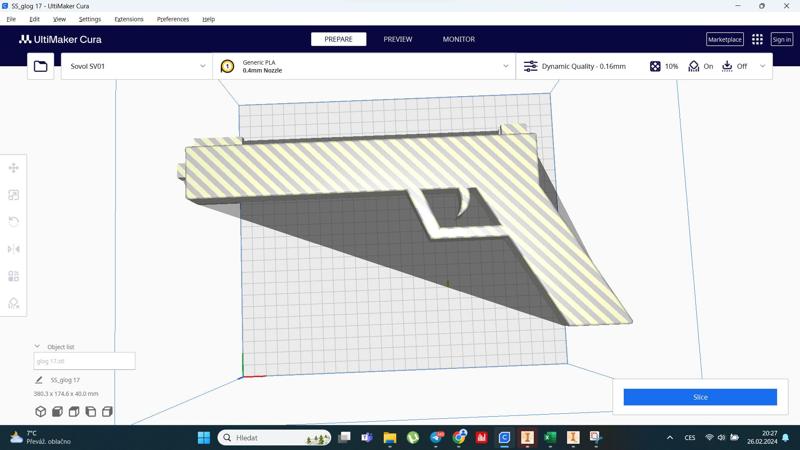800x450 pixels.
Task: Open the file folder icon
Action: pos(40,66)
